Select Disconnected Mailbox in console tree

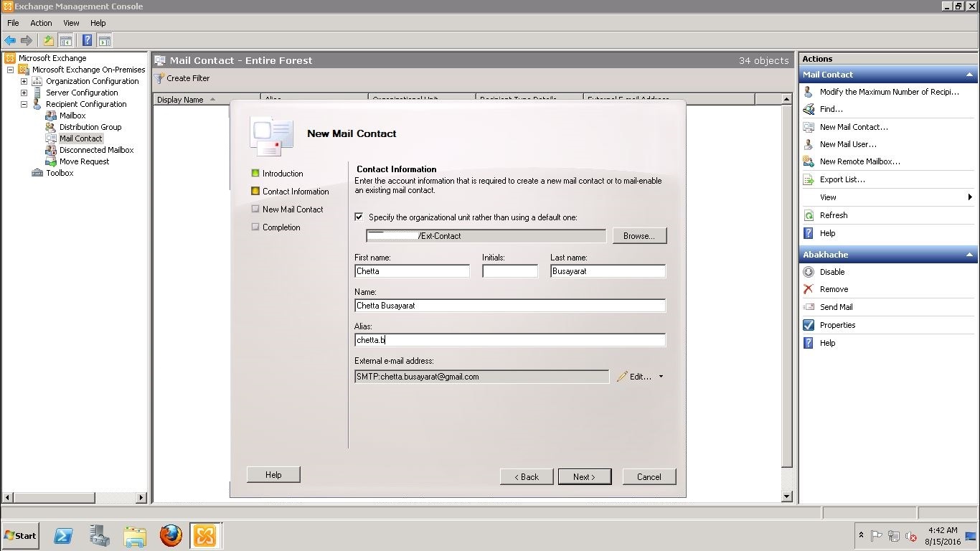(x=96, y=150)
